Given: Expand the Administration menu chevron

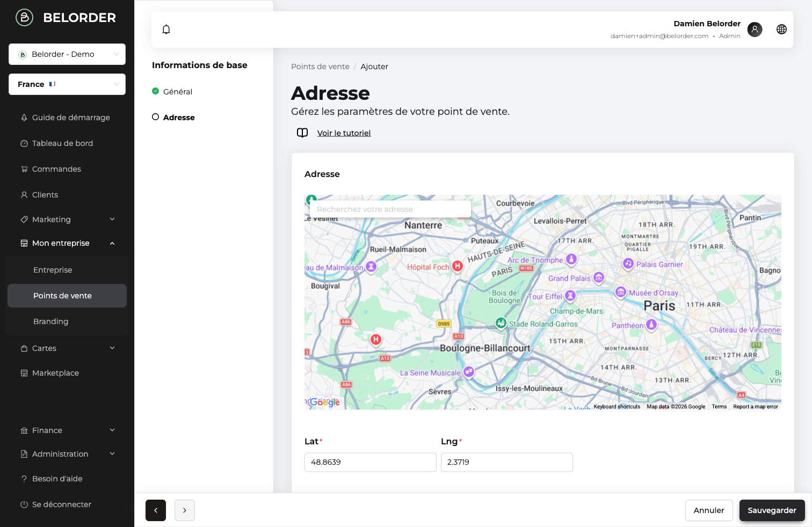Looking at the screenshot, I should (112, 453).
